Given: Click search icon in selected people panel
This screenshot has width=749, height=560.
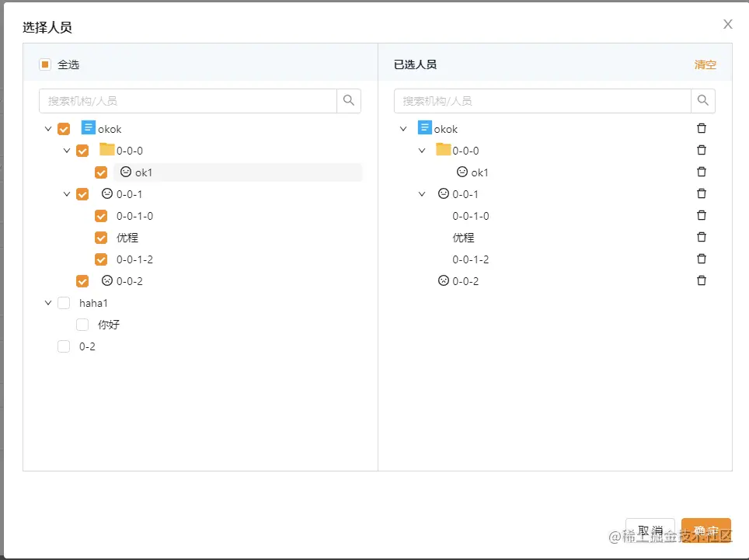Looking at the screenshot, I should [x=702, y=101].
